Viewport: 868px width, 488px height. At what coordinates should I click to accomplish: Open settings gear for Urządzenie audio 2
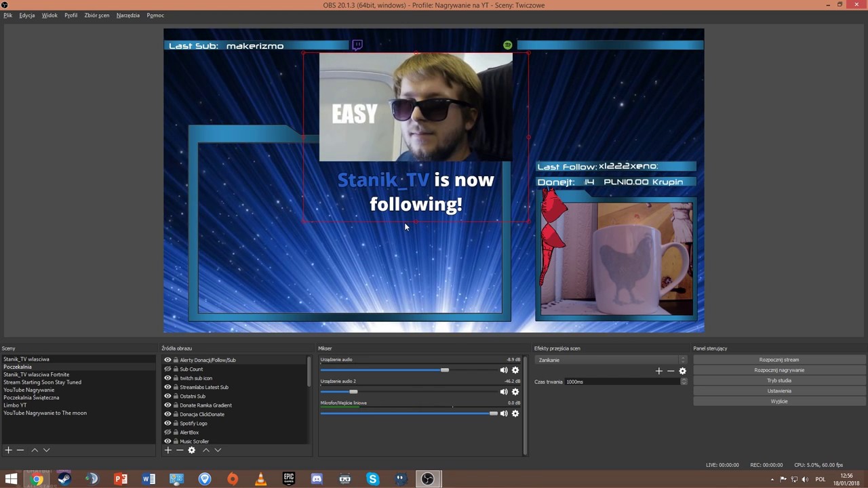coord(515,392)
